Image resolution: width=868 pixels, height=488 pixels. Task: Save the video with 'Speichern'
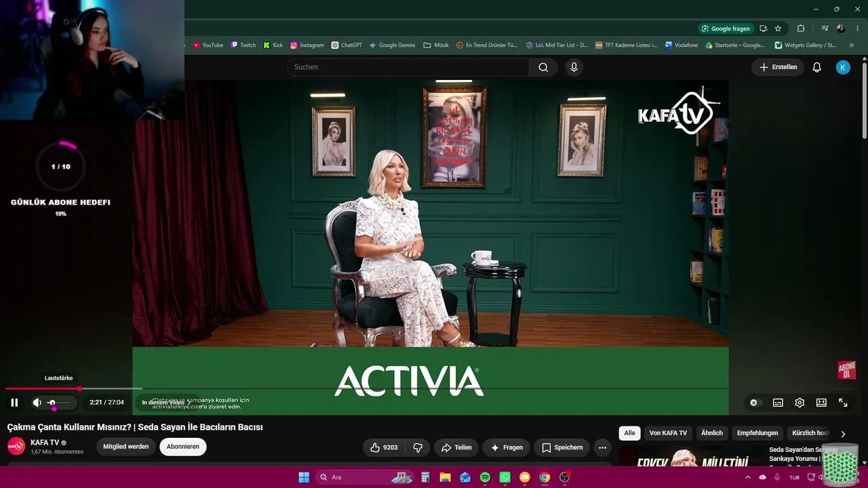point(562,447)
